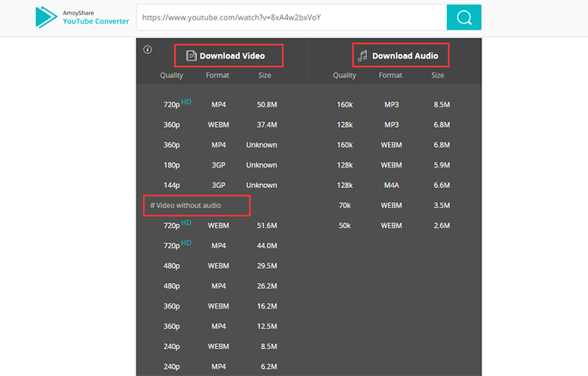
Task: Click the search magnifier button
Action: click(464, 17)
